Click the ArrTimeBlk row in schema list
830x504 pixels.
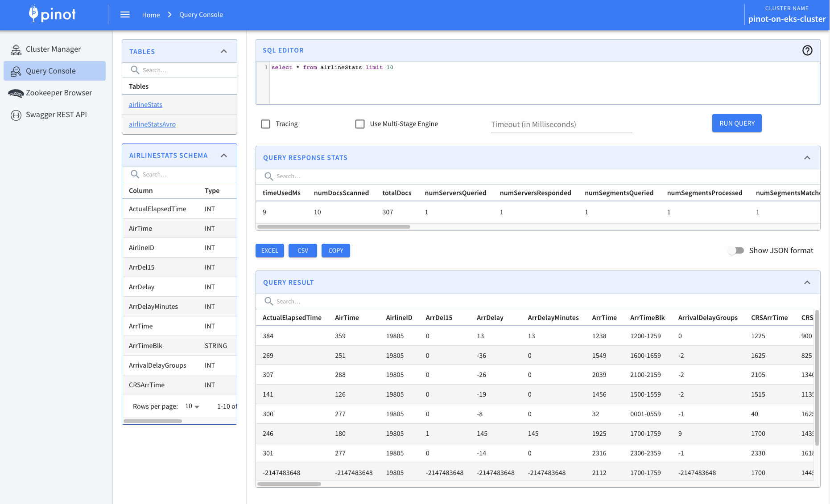point(179,346)
